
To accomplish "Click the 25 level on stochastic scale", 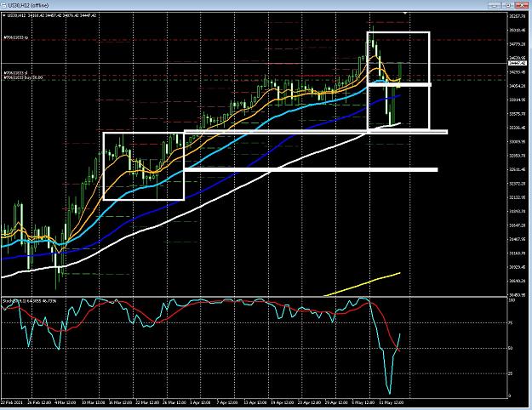I will click(x=512, y=373).
